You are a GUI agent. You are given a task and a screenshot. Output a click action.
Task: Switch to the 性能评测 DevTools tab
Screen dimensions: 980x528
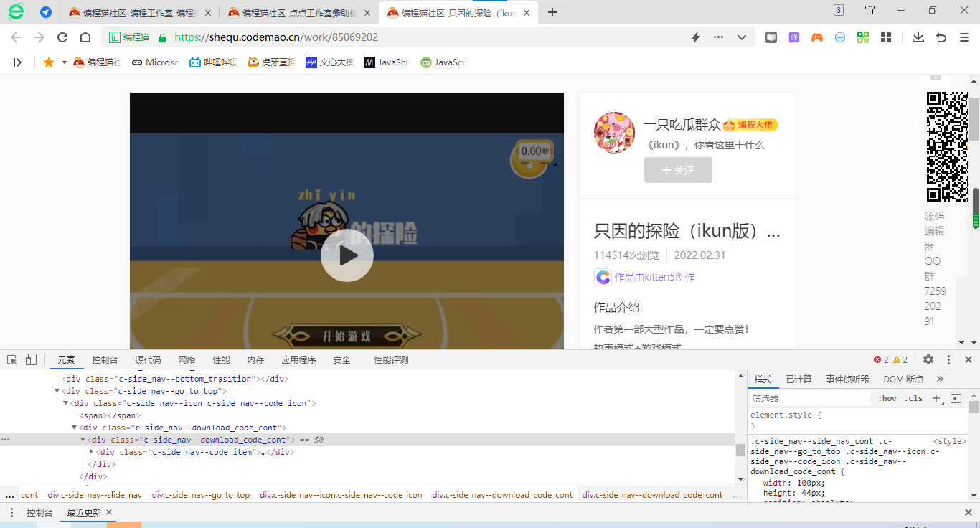391,360
